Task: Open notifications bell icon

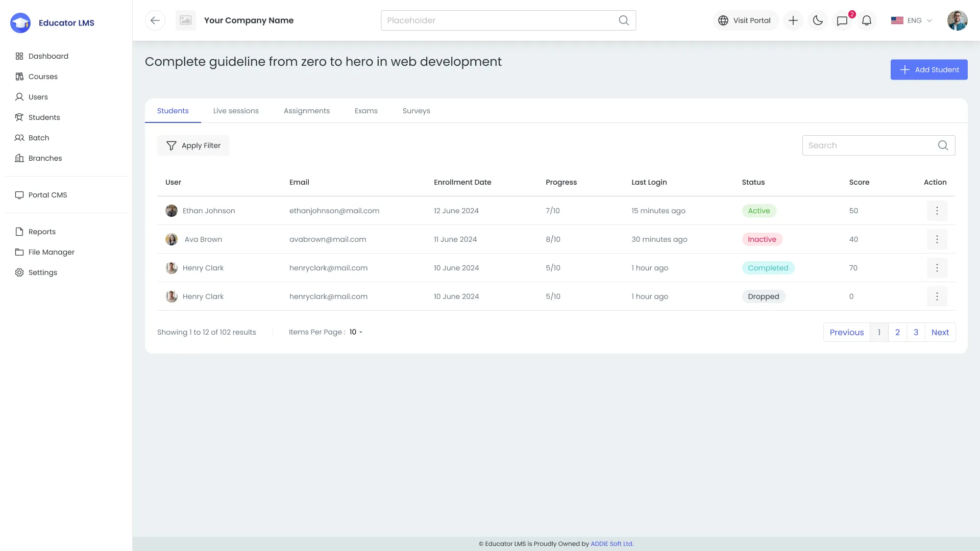Action: point(867,20)
